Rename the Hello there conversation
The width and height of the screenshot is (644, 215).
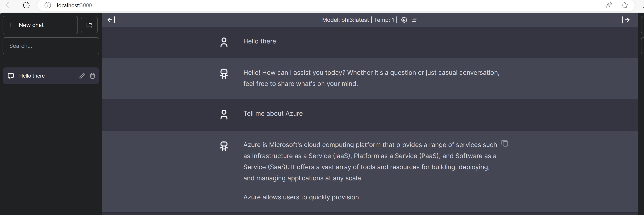(x=82, y=76)
